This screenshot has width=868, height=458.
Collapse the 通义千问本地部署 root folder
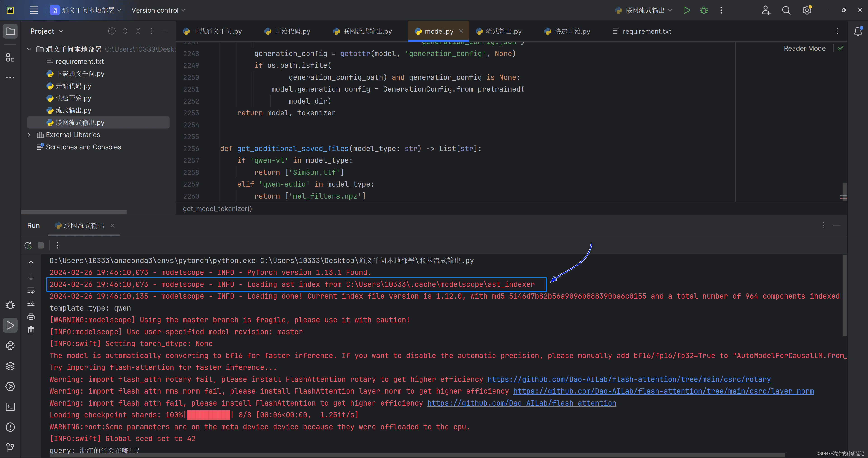point(29,49)
